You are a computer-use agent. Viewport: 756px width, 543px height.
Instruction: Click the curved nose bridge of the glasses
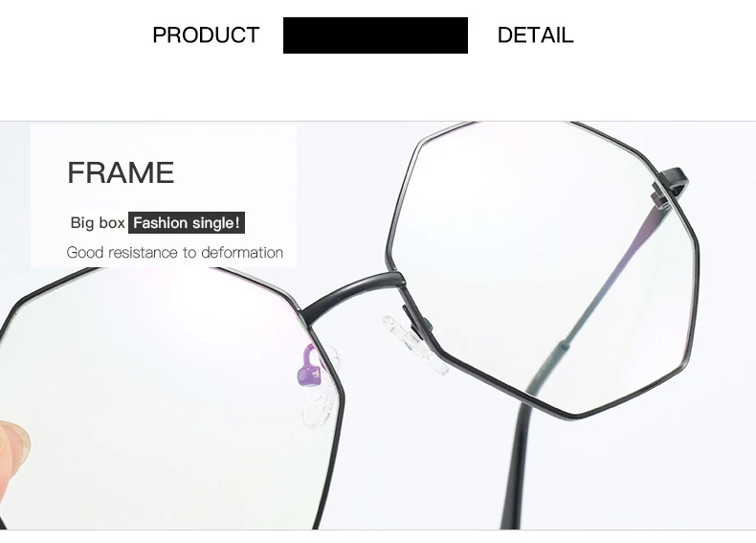click(x=352, y=292)
